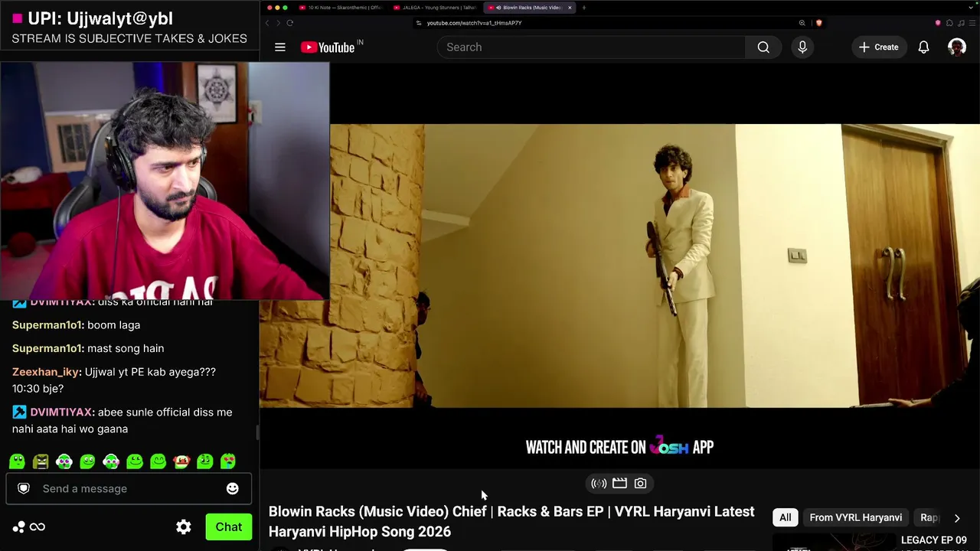Select the 'All' filter chip
This screenshot has height=551, width=980.
click(785, 518)
